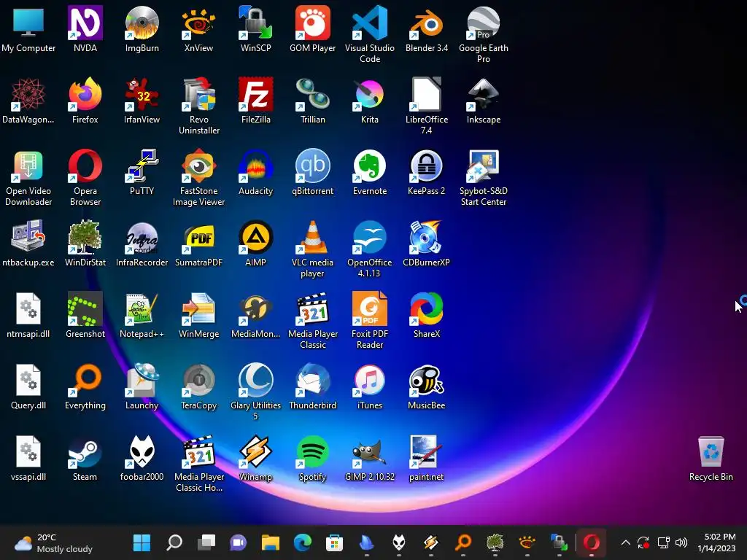Show hidden system tray icons

point(625,542)
